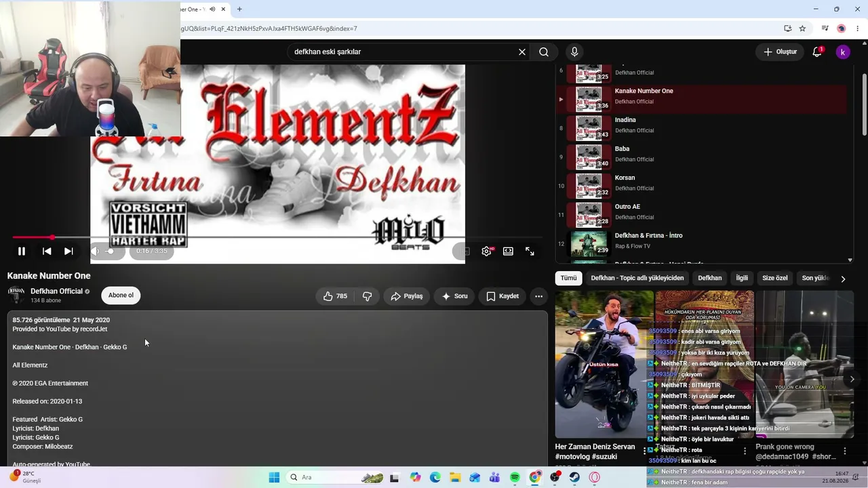Enter fullscreen mode in the player
The width and height of the screenshot is (868, 488).
[530, 251]
